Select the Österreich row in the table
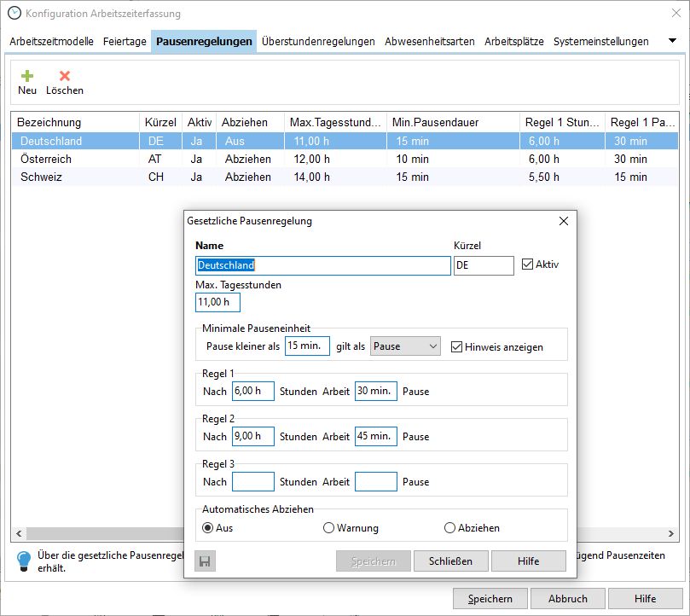 46,159
